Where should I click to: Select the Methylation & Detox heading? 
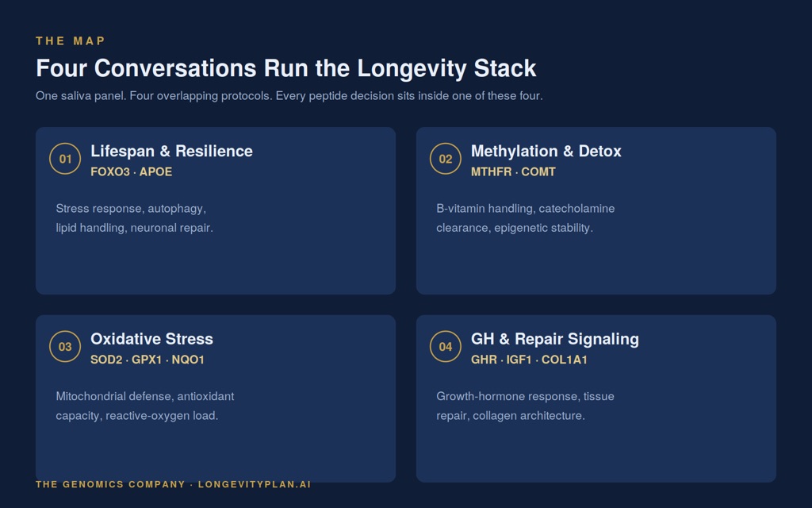coord(546,151)
